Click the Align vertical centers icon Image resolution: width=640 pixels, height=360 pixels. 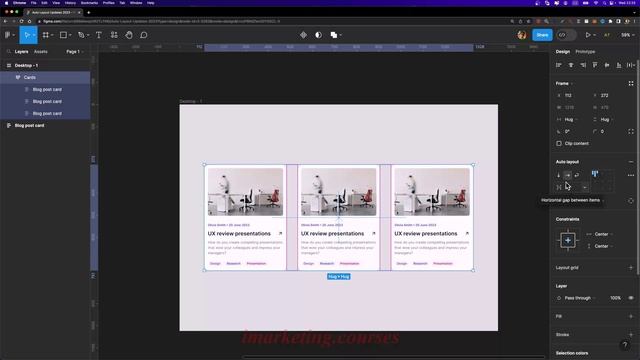pos(607,65)
